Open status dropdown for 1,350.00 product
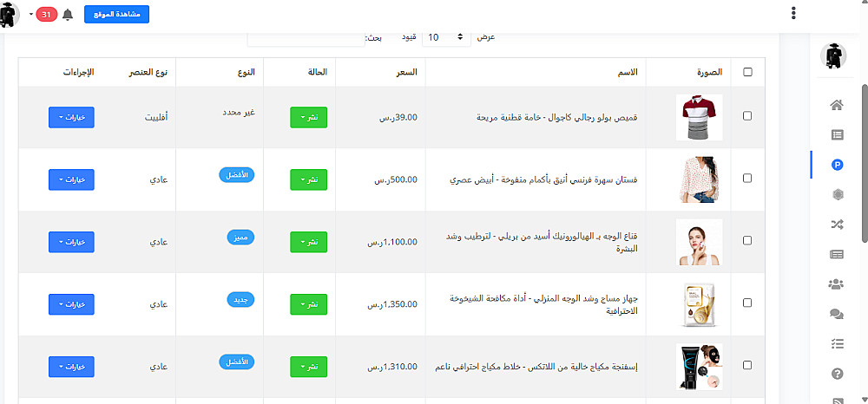Viewport: 868px width, 404px height. [x=308, y=304]
